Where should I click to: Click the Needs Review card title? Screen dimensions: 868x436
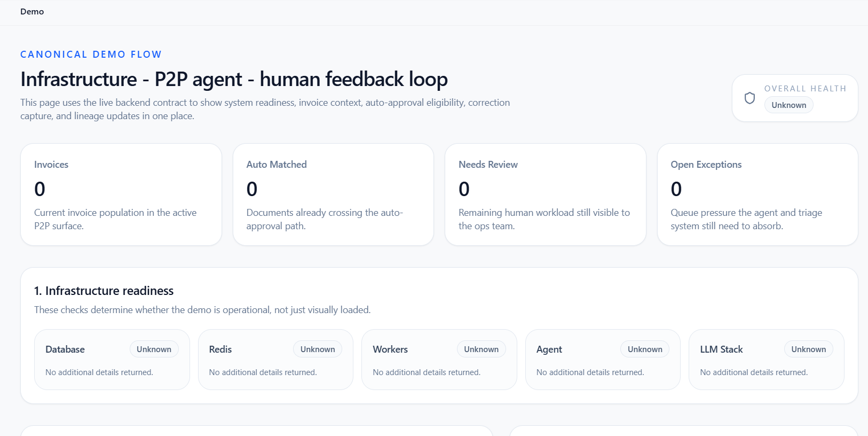coord(488,165)
